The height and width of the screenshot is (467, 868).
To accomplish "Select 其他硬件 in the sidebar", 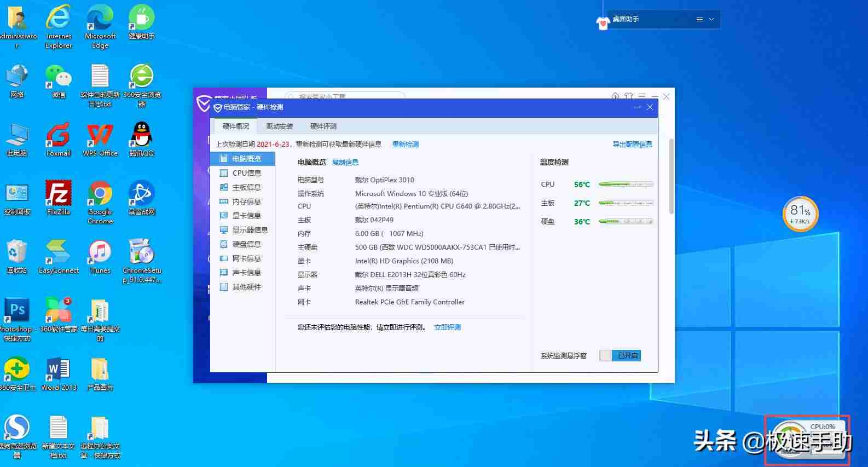I will (242, 287).
